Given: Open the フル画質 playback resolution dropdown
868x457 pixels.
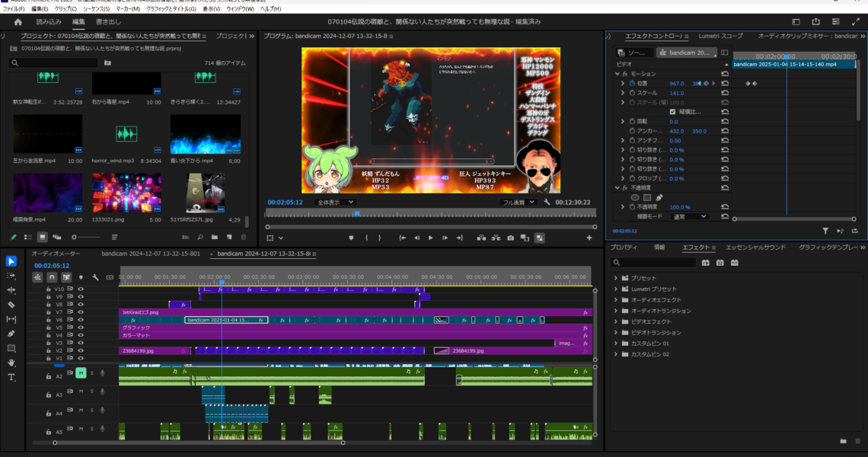Looking at the screenshot, I should coord(517,202).
